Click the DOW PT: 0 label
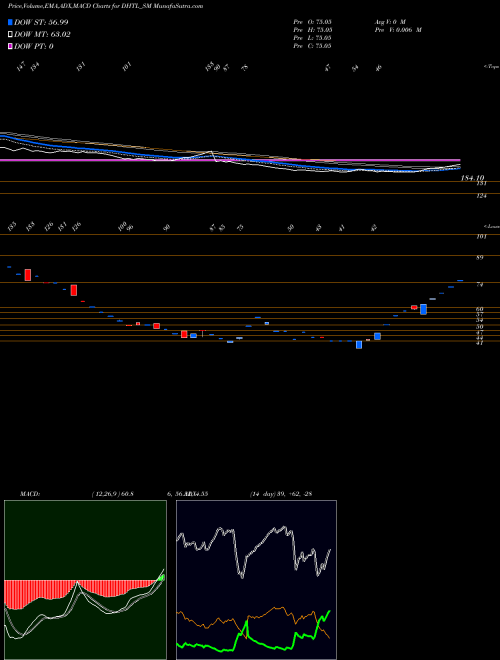Screen dimensions: 500x660 tap(34, 46)
